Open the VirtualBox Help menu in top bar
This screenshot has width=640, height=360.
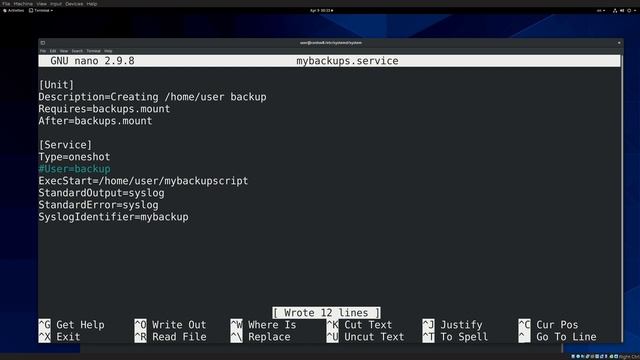click(92, 4)
